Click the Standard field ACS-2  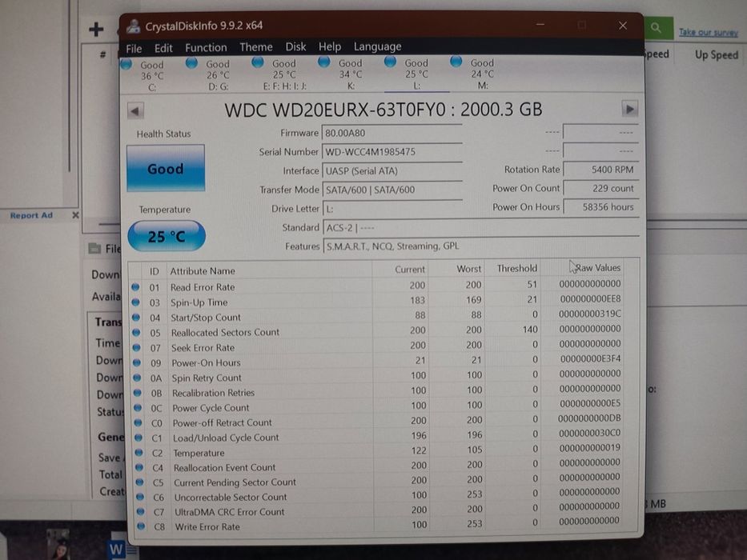pyautogui.click(x=480, y=227)
